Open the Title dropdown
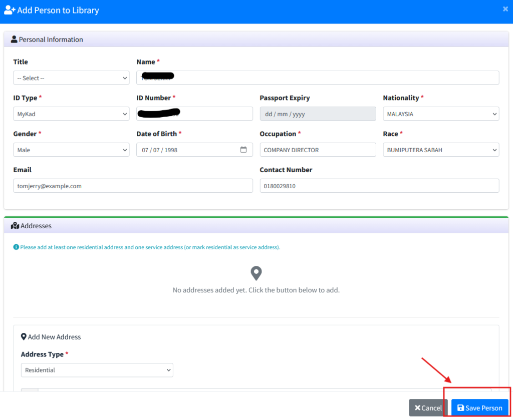Image resolution: width=513 pixels, height=420 pixels. pyautogui.click(x=71, y=78)
